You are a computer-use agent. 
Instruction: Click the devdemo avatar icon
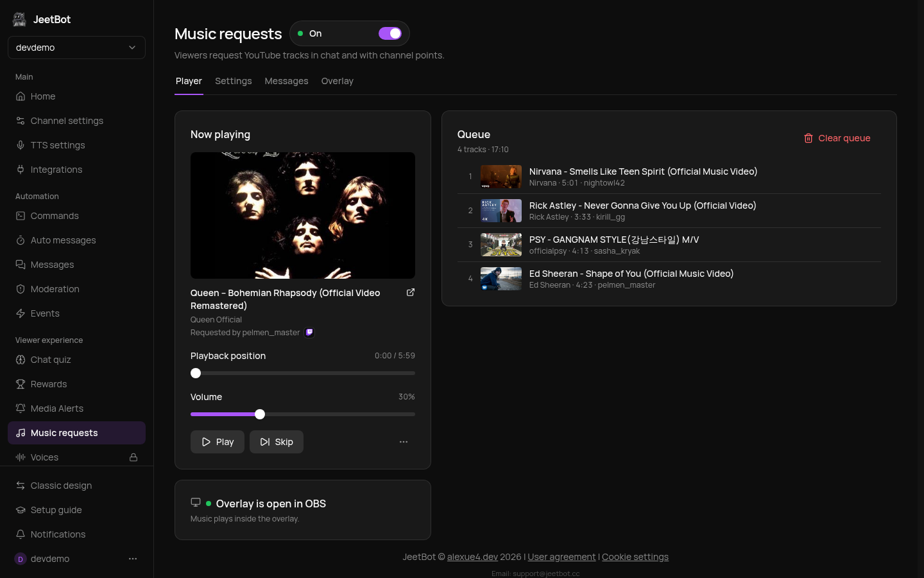(x=21, y=559)
